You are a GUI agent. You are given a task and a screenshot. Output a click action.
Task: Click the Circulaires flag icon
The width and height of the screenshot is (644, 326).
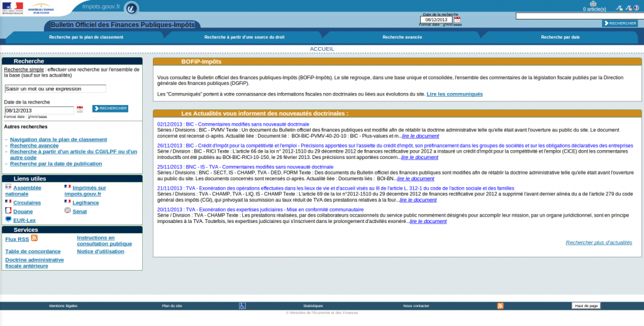(8, 202)
